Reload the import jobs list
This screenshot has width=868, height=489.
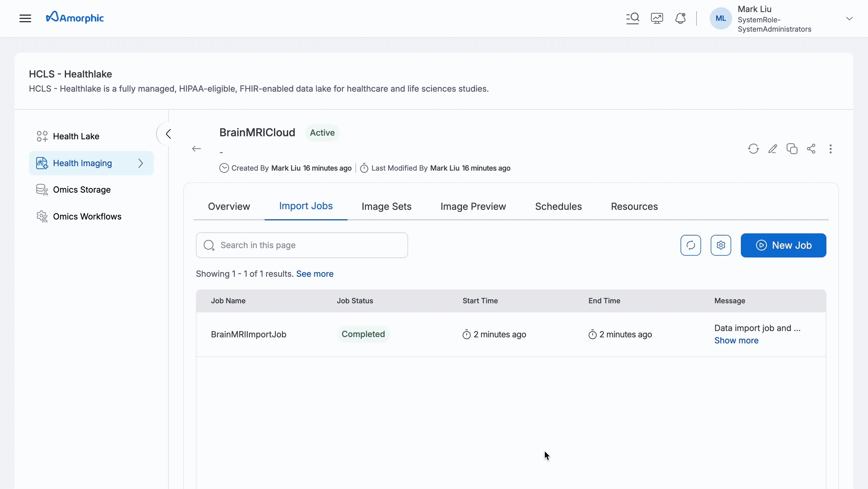coord(690,245)
